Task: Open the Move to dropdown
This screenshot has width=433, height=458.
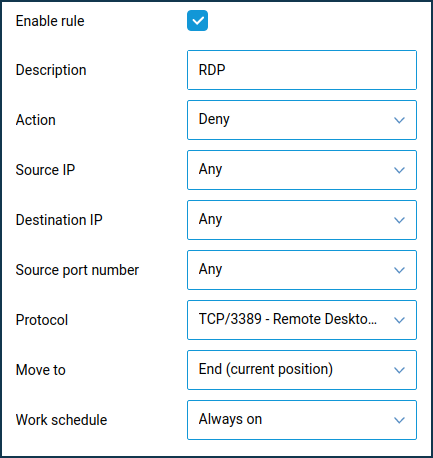Action: pos(302,370)
